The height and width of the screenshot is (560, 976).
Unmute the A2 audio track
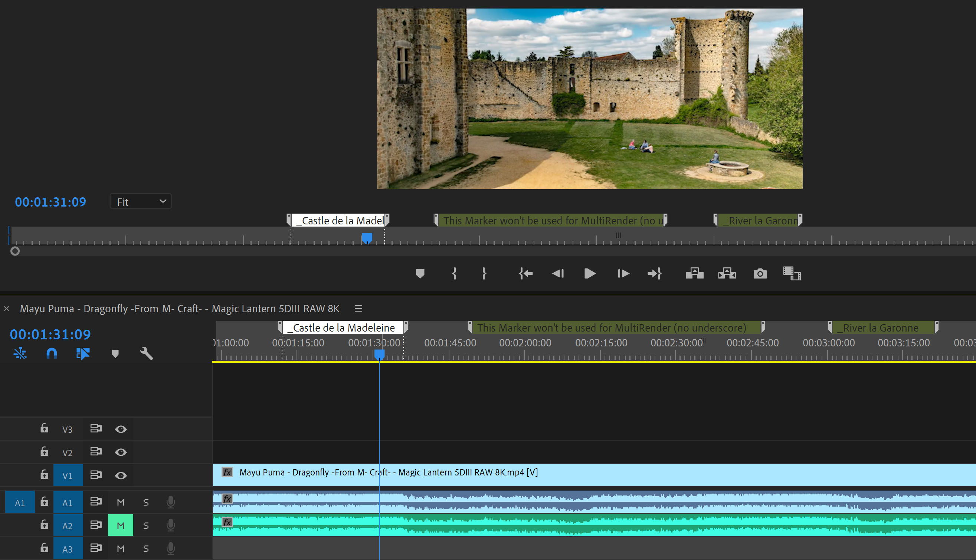pyautogui.click(x=121, y=526)
